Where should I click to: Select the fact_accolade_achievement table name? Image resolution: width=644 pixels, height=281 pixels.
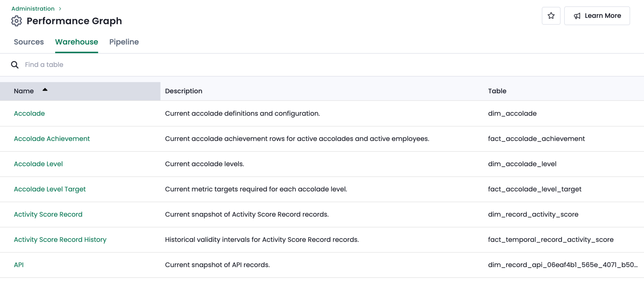536,139
